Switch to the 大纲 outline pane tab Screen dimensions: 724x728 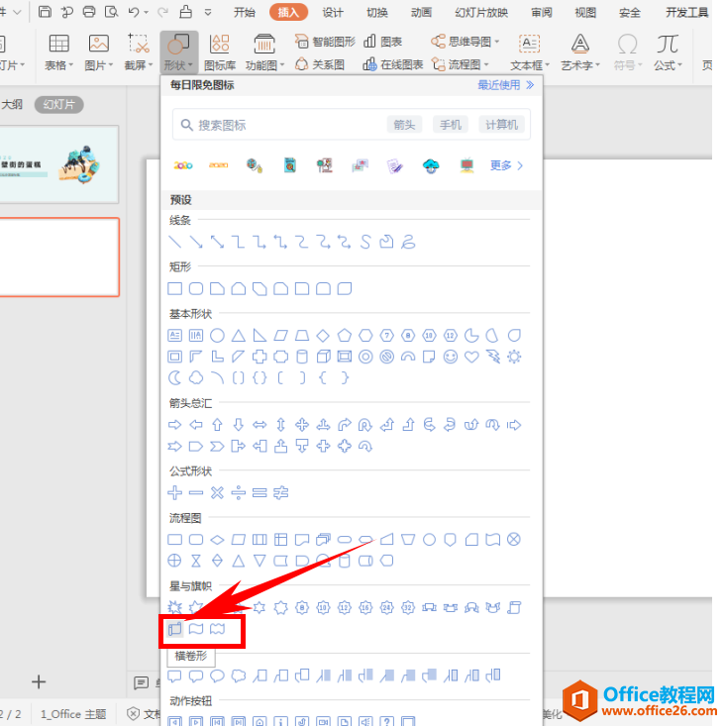[12, 104]
